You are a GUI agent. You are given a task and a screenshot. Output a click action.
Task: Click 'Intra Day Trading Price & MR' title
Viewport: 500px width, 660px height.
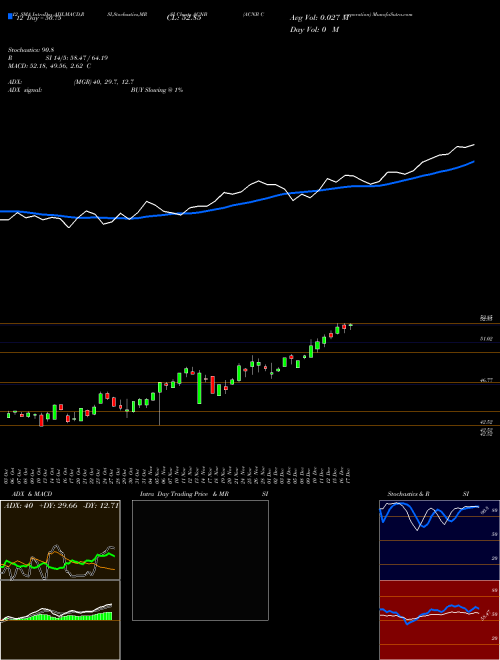pyautogui.click(x=184, y=494)
